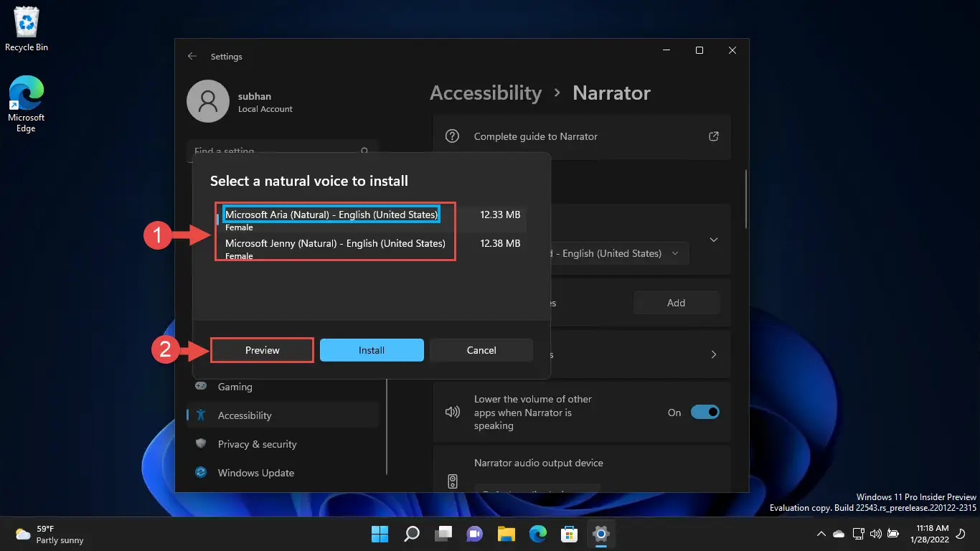Click the Settings gear on the taskbar

point(601,534)
